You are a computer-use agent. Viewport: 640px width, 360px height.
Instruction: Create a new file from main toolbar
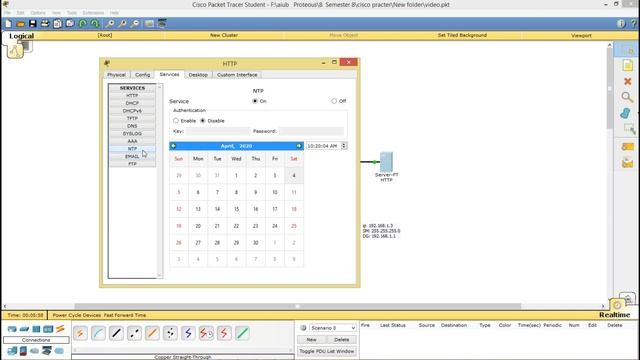[x=8, y=24]
